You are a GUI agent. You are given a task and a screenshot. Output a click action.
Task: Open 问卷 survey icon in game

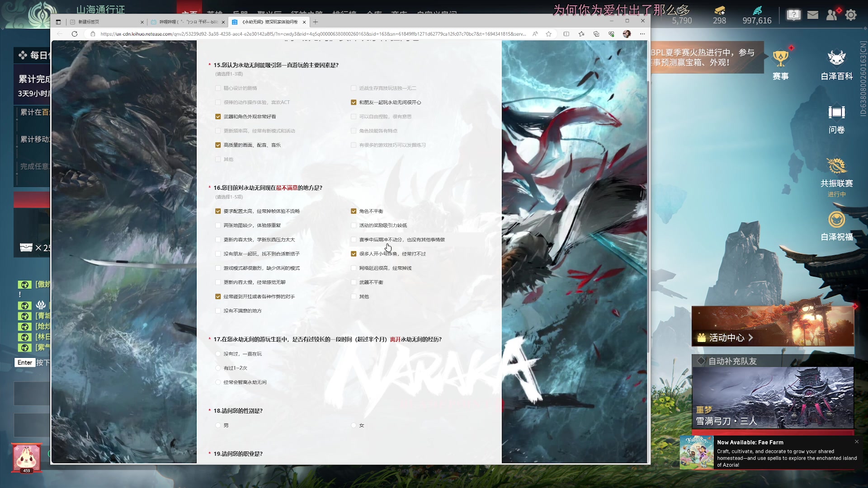[x=837, y=119]
